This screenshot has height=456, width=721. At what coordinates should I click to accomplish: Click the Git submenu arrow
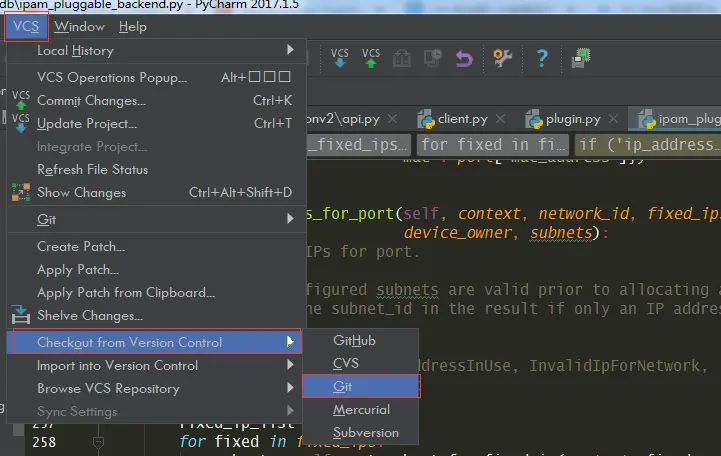coord(290,218)
